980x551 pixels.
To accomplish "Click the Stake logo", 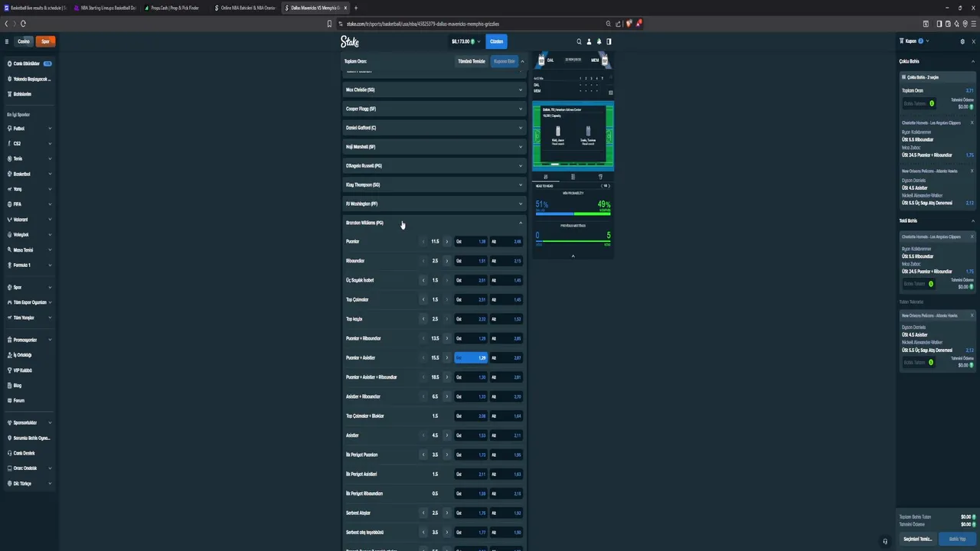I will [x=349, y=41].
